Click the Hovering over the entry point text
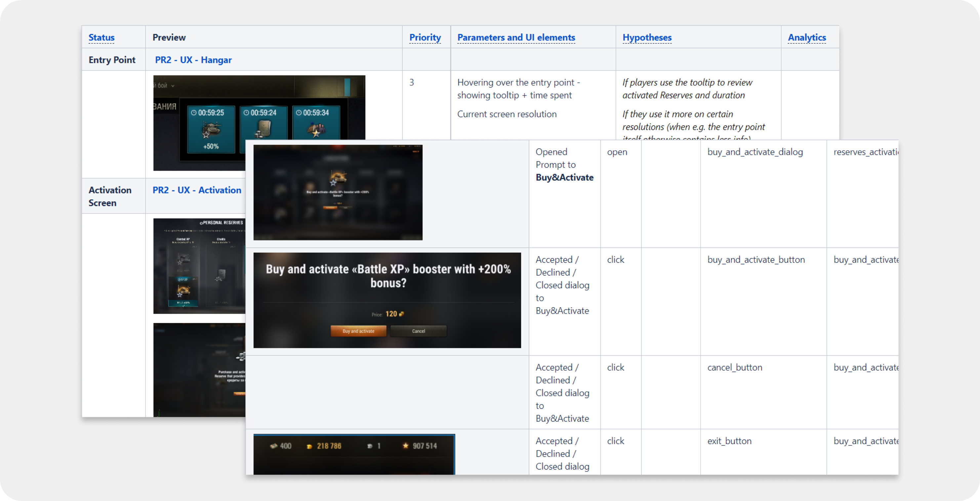This screenshot has height=501, width=980. (518, 89)
